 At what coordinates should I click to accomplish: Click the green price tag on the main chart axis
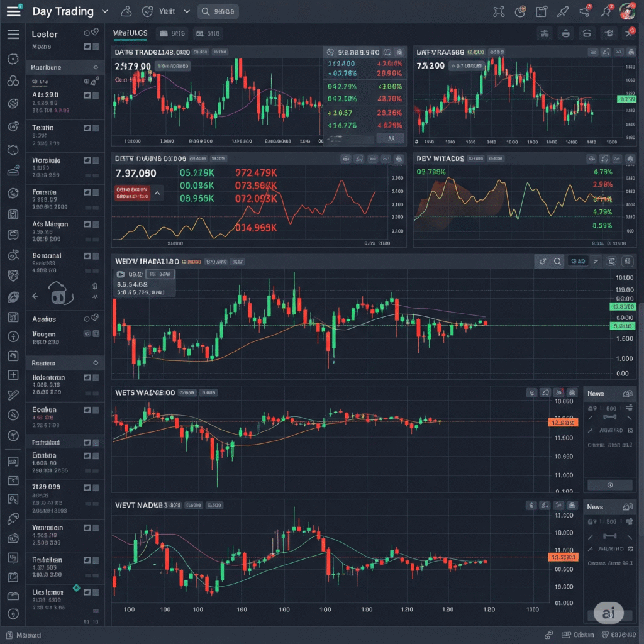pyautogui.click(x=623, y=306)
